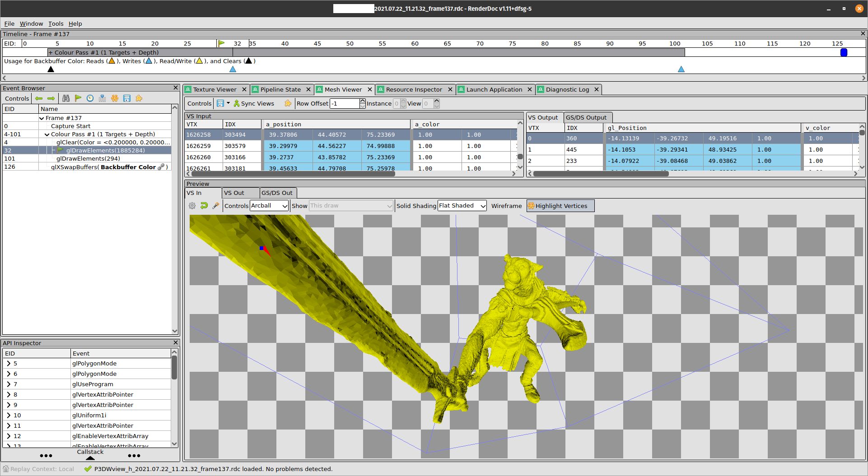The image size is (868, 476).
Task: Click the bookmark flag icon in Event Browser
Action: click(78, 98)
